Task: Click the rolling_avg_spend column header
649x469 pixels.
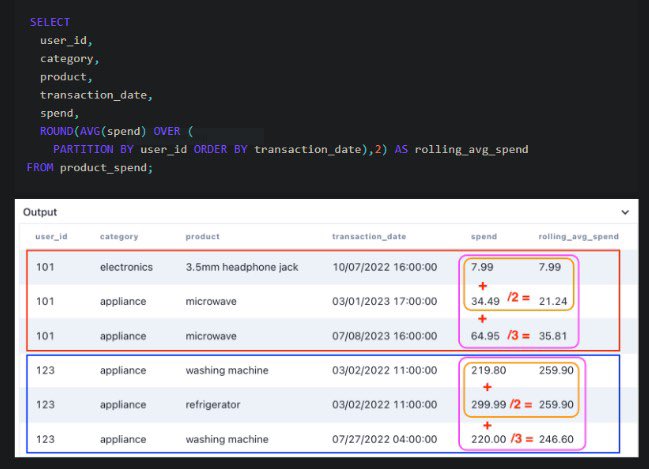Action: pos(578,236)
